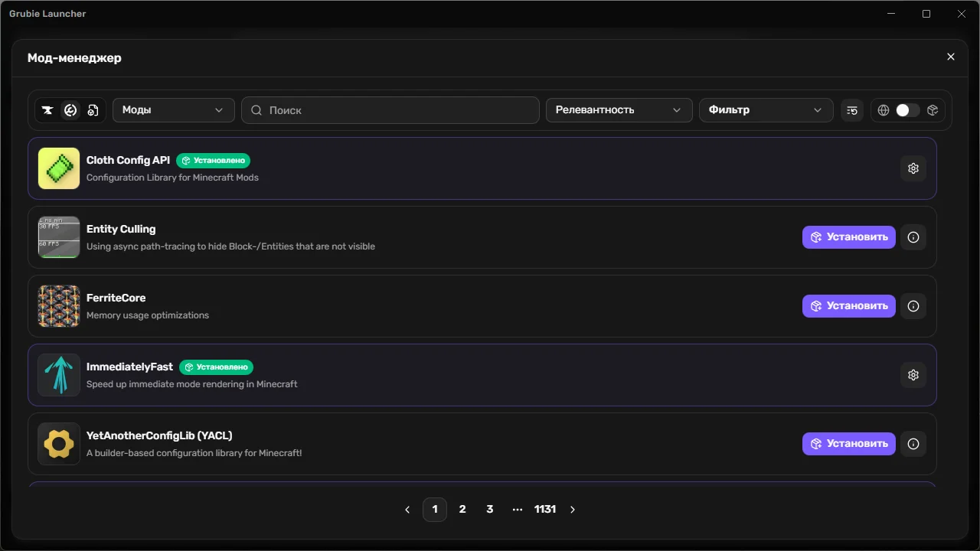980x551 pixels.
Task: Install Entity Culling with Установить button
Action: pos(849,237)
